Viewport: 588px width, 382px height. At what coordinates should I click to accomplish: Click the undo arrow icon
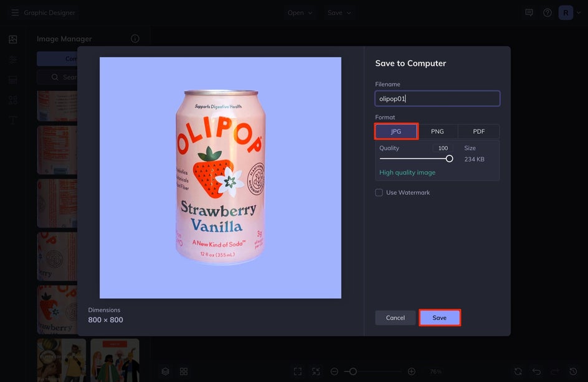[x=537, y=371]
